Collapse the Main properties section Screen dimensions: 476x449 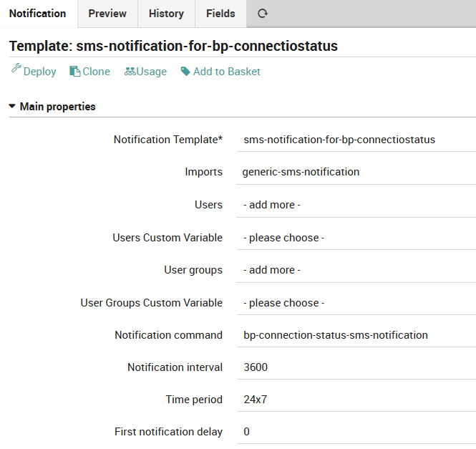(13, 107)
